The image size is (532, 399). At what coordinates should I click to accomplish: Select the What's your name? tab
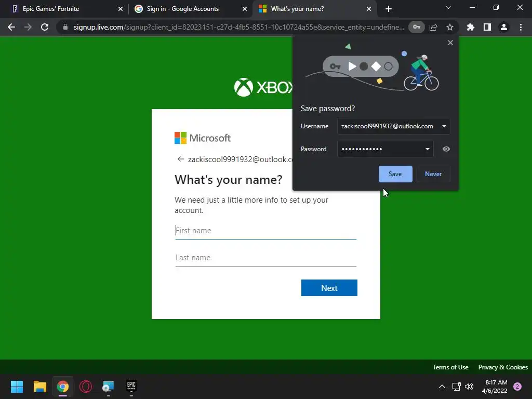click(314, 9)
